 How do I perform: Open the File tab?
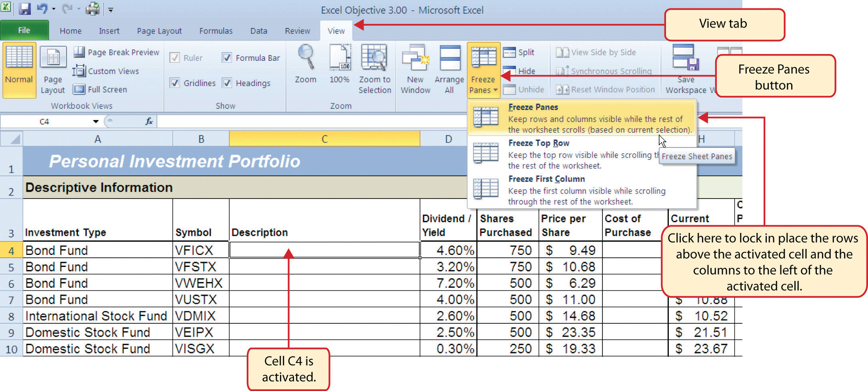[24, 30]
